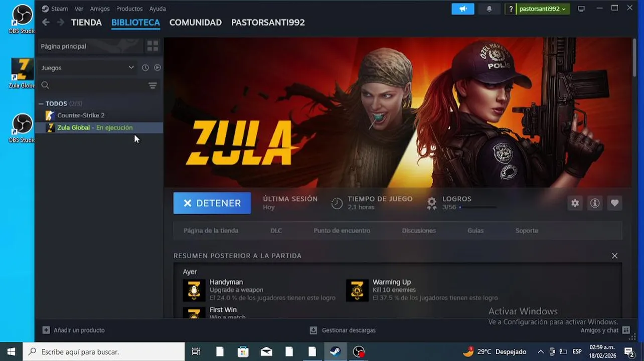The image size is (644, 361).
Task: Click the help question mark icon
Action: (511, 9)
